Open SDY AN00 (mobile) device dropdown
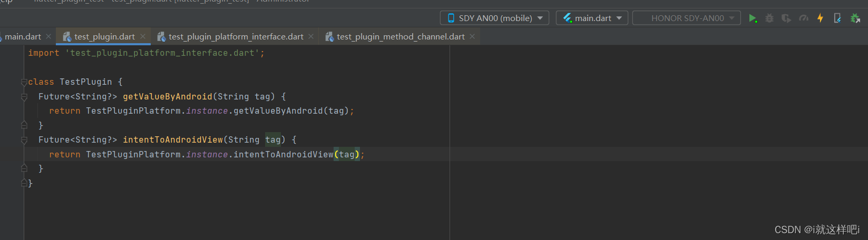This screenshot has width=868, height=240. [x=494, y=18]
